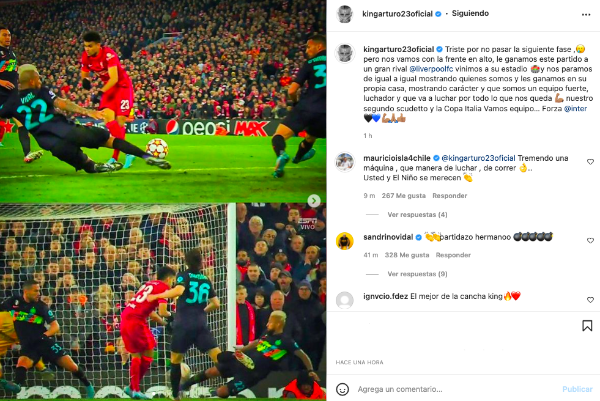The height and width of the screenshot is (401, 600).
Task: View the 328 Me gusta likes list
Action: [x=407, y=255]
